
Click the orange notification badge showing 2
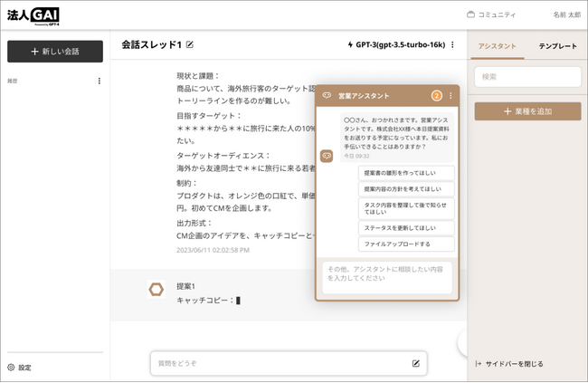pos(437,95)
